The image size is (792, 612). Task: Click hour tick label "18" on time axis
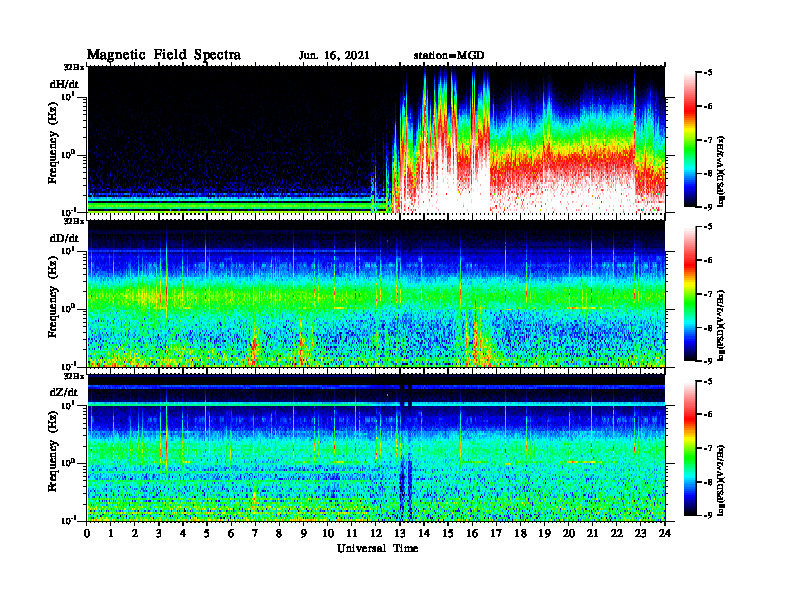(520, 534)
